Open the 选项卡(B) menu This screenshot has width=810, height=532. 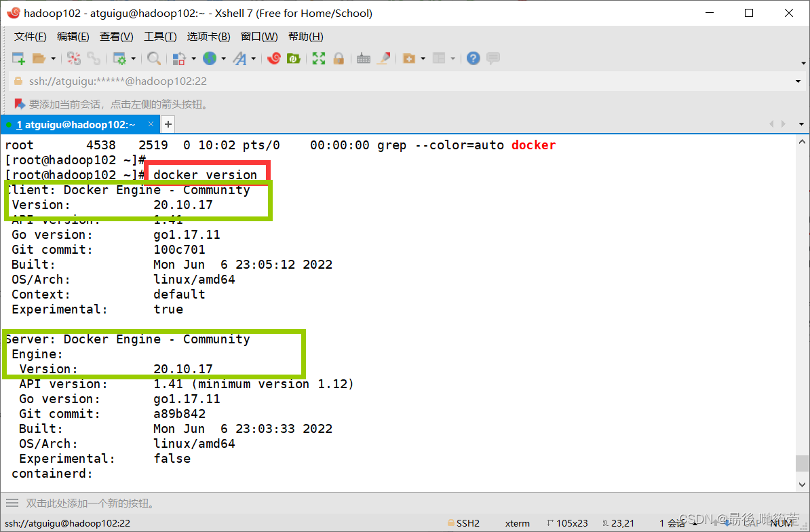tap(209, 37)
